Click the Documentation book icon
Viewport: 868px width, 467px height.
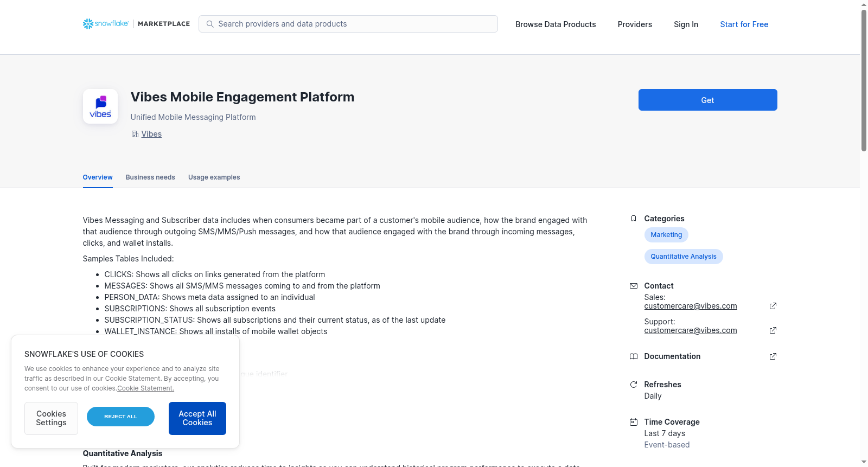click(634, 356)
